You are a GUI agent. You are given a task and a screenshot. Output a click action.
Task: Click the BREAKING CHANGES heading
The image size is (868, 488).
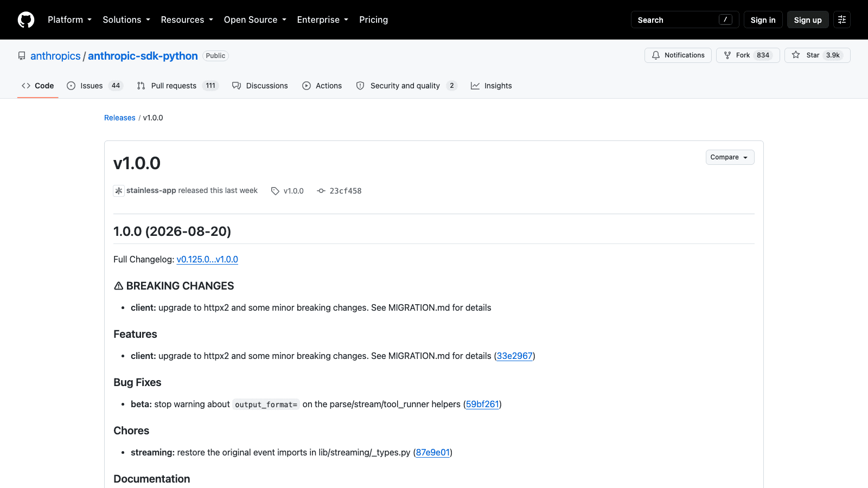(x=174, y=286)
